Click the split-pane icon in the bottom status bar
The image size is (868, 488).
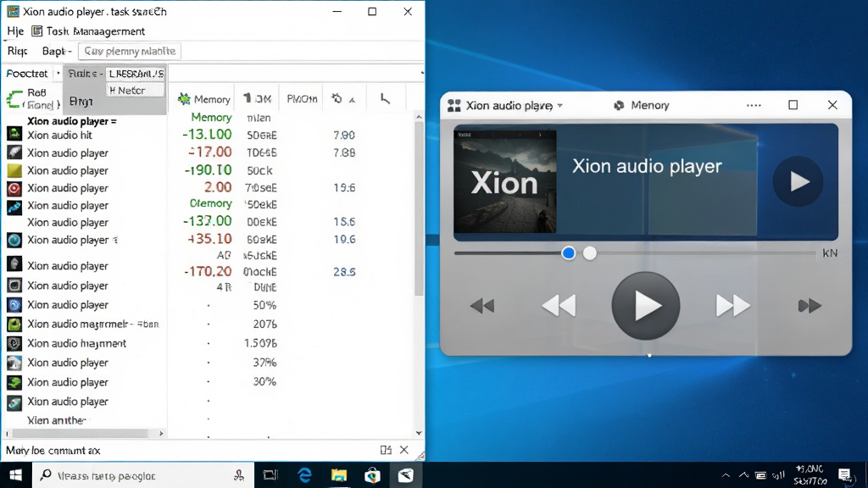(386, 450)
